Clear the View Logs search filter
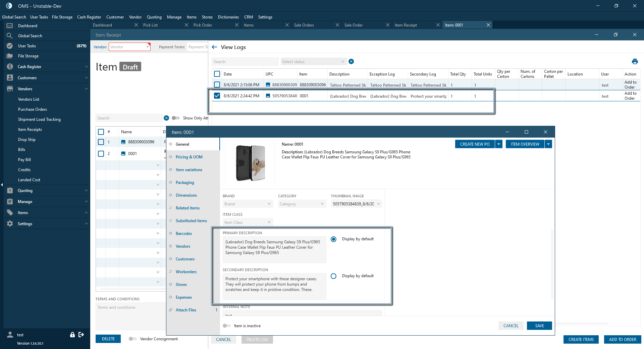The image size is (644, 349). [351, 61]
